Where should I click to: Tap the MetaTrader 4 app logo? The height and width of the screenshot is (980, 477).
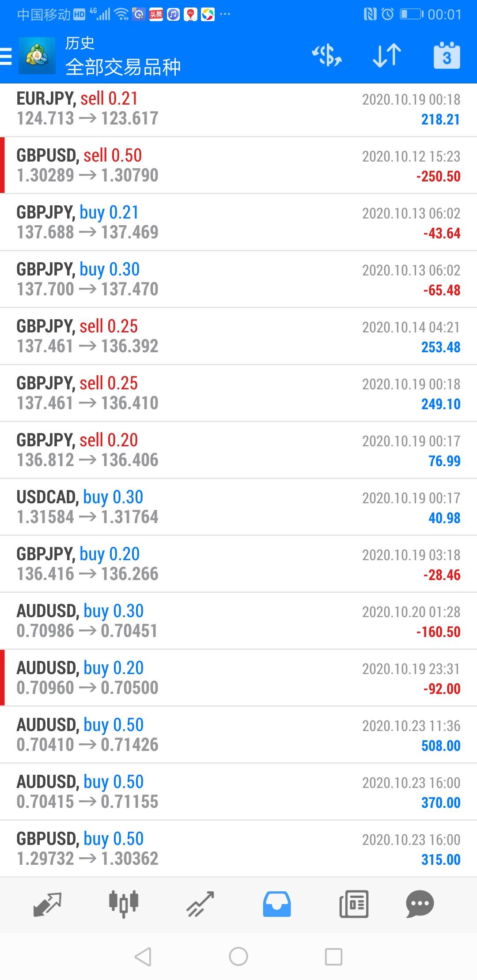[37, 56]
